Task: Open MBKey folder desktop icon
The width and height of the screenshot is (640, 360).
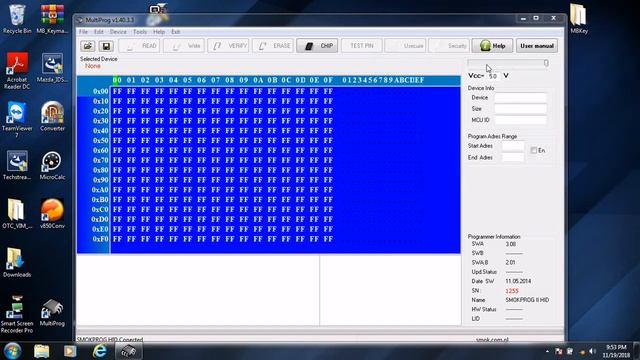Action: pos(579,18)
